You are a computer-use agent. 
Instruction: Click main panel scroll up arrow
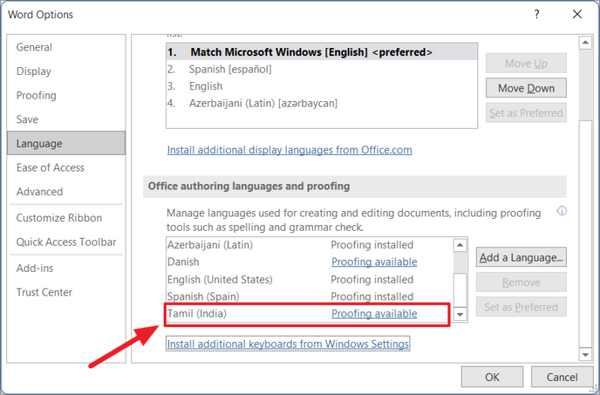click(x=585, y=42)
